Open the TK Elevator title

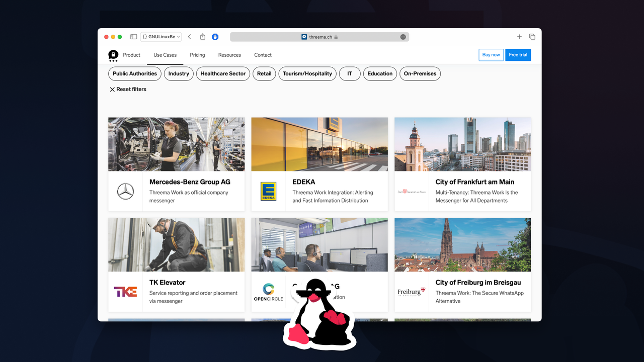click(168, 283)
